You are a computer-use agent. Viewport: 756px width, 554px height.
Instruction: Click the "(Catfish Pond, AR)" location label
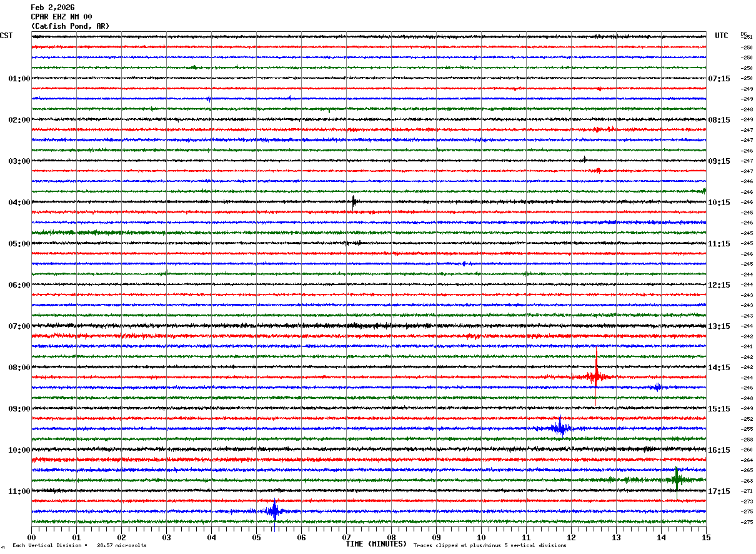70,26
